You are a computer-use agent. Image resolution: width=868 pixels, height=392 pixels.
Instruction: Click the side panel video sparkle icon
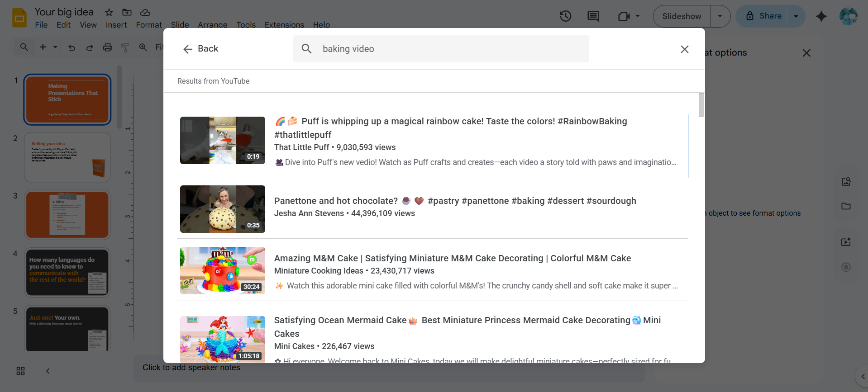pos(846,242)
